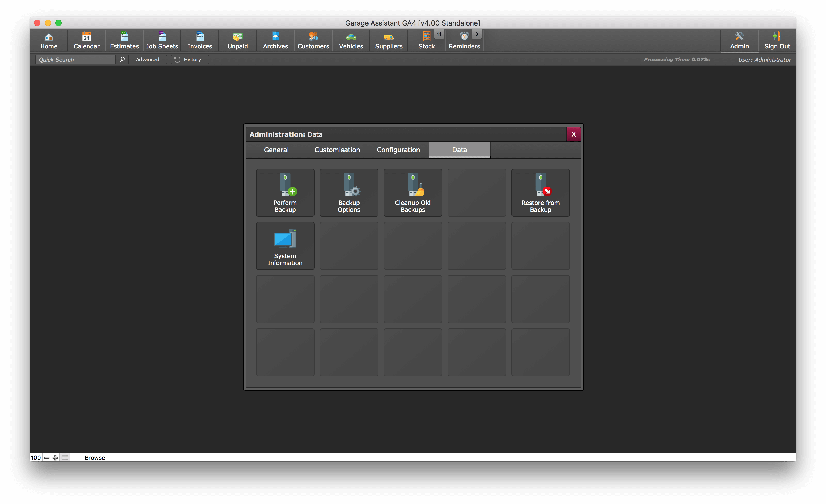826x504 pixels.
Task: Click the Reminders badge showing 3
Action: pos(476,34)
